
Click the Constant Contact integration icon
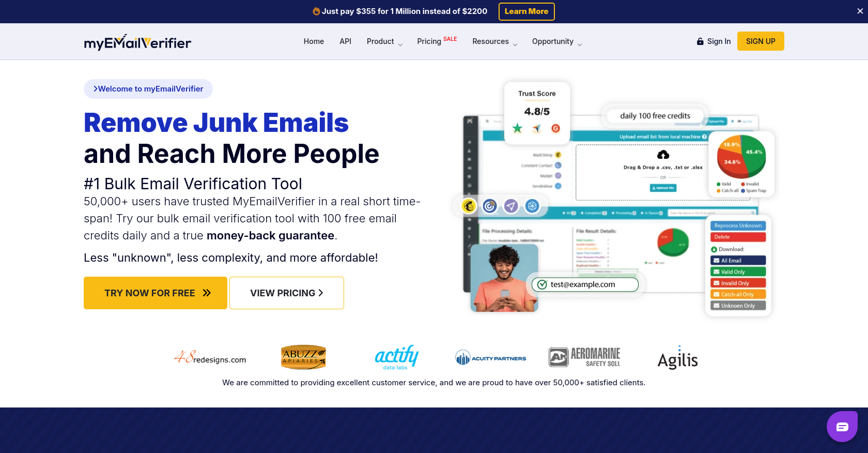[x=490, y=206]
